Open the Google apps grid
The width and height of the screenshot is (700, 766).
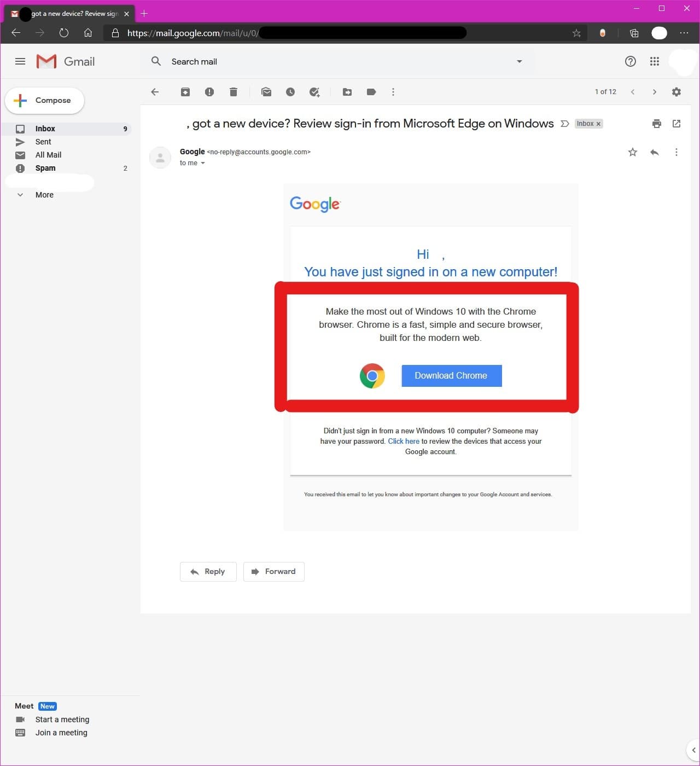(x=655, y=61)
